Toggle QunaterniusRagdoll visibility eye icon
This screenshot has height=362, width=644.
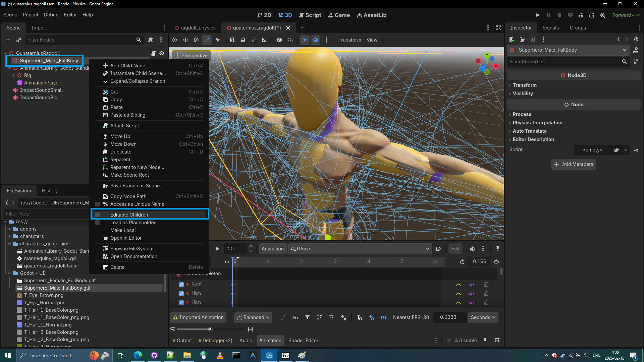162,53
